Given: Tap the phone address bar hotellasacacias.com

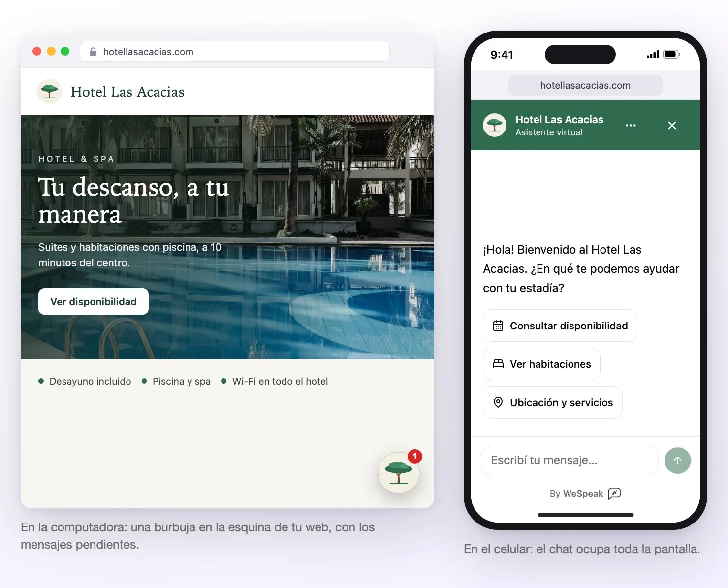Looking at the screenshot, I should click(x=585, y=85).
